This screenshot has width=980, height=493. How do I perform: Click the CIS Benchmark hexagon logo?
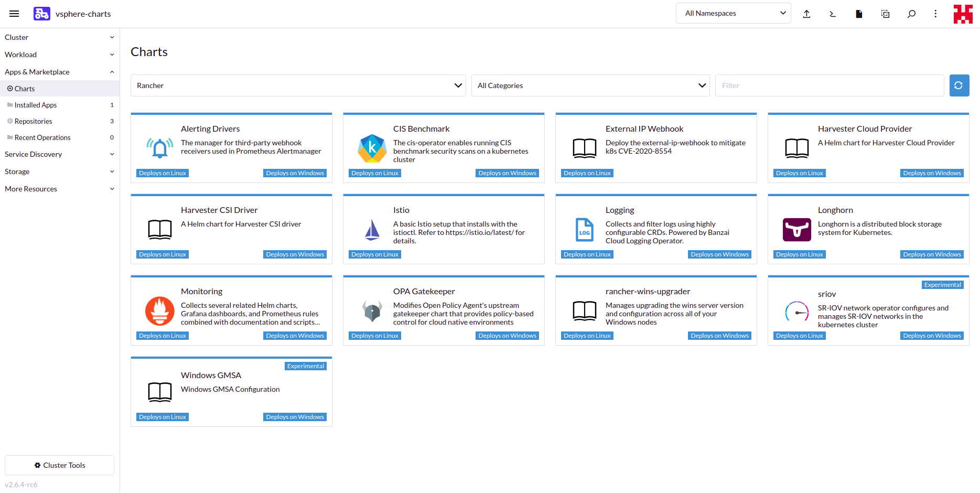pyautogui.click(x=372, y=148)
